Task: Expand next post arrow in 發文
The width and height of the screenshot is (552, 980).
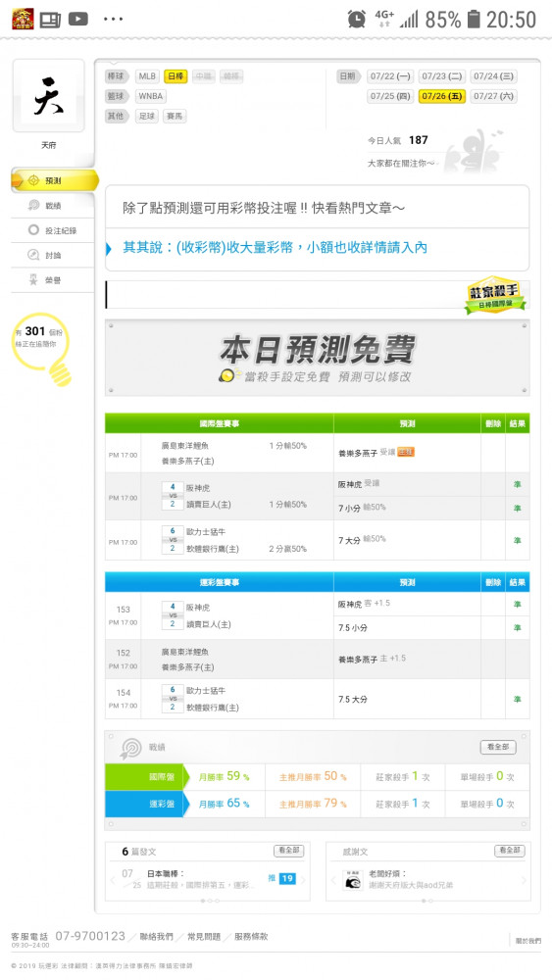Action: click(303, 879)
